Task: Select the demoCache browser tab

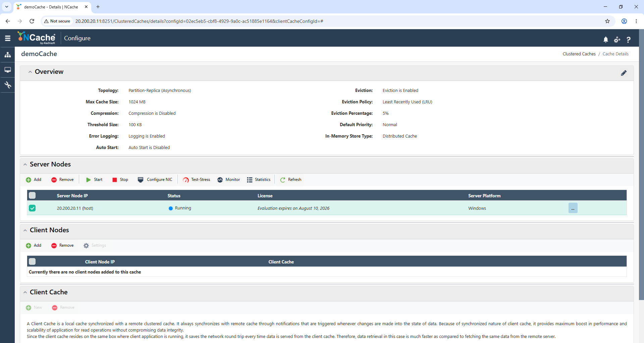Action: [x=51, y=7]
